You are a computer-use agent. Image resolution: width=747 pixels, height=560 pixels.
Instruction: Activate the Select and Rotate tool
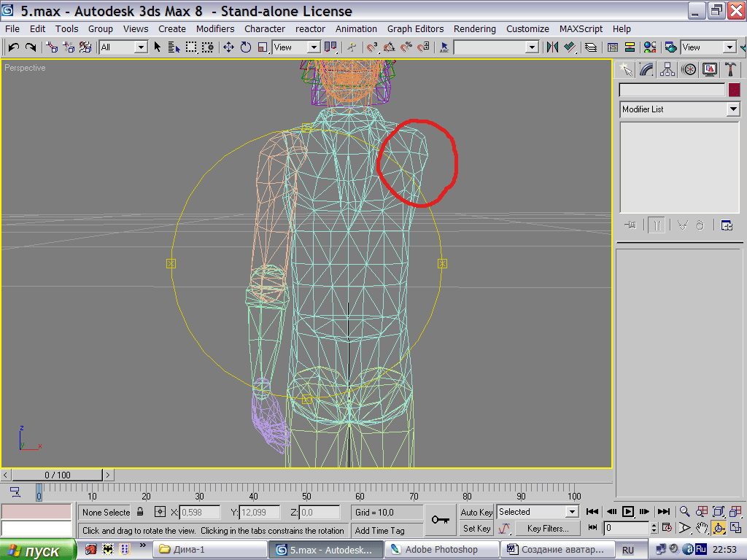coord(246,47)
